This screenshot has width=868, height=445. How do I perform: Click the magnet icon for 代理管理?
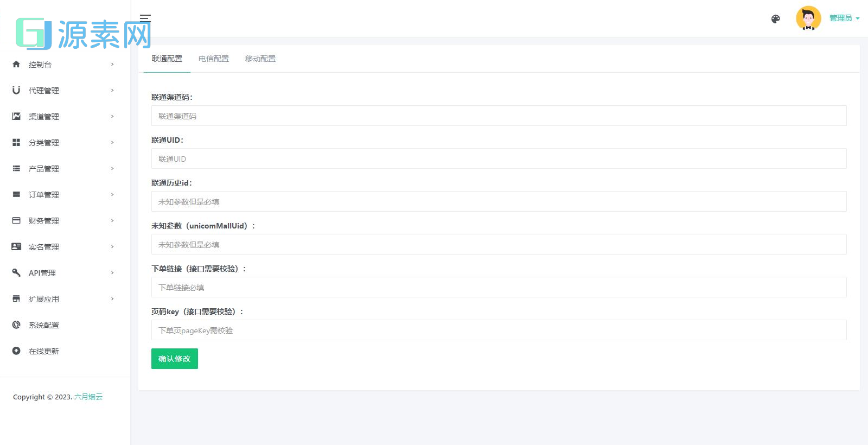pos(16,91)
